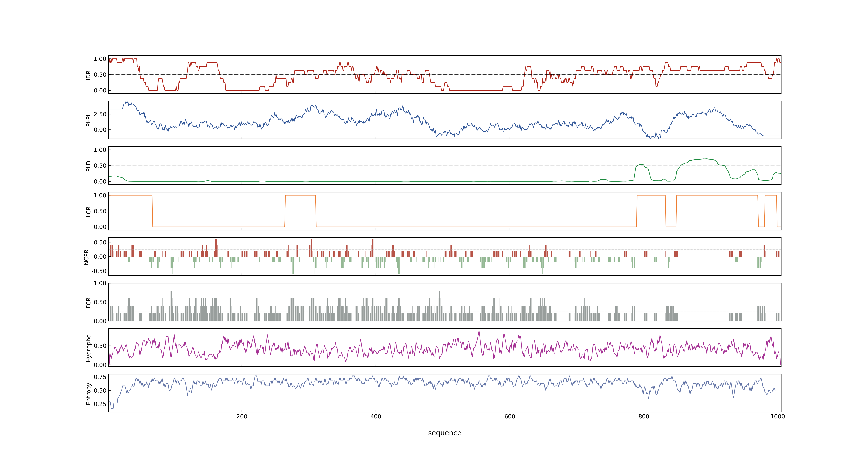The width and height of the screenshot is (868, 463).
Task: Click the PLD axis label
Action: tap(88, 166)
